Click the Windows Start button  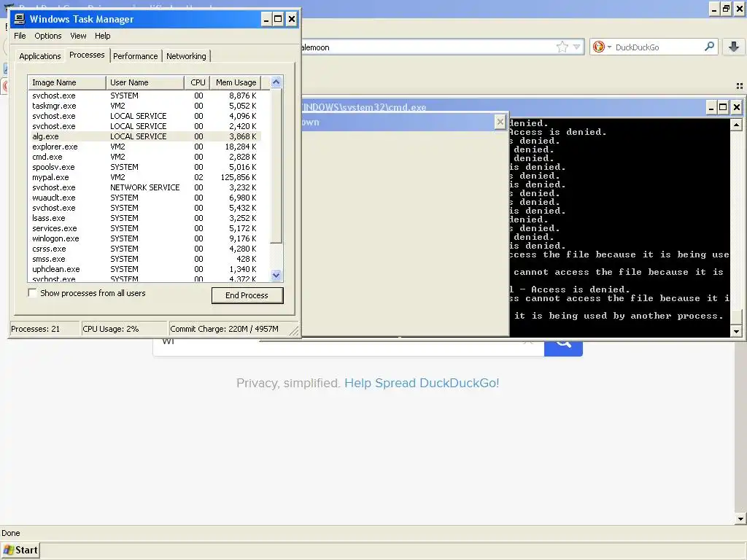(20, 550)
